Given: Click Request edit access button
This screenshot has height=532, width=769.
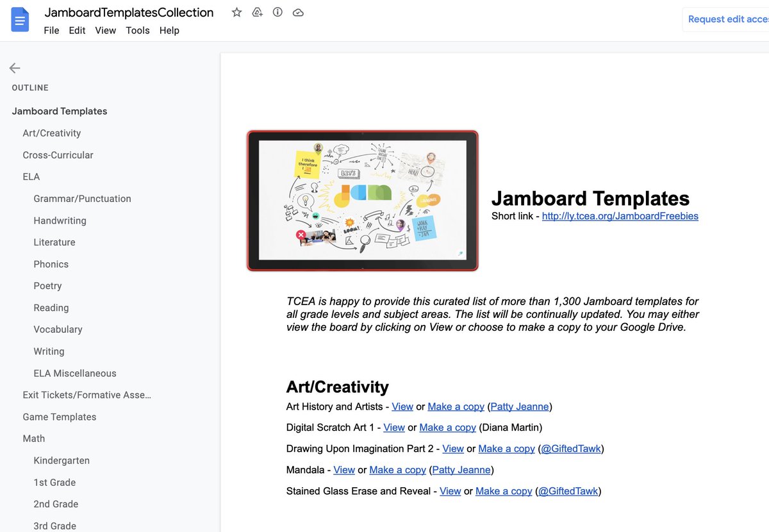Looking at the screenshot, I should [726, 19].
